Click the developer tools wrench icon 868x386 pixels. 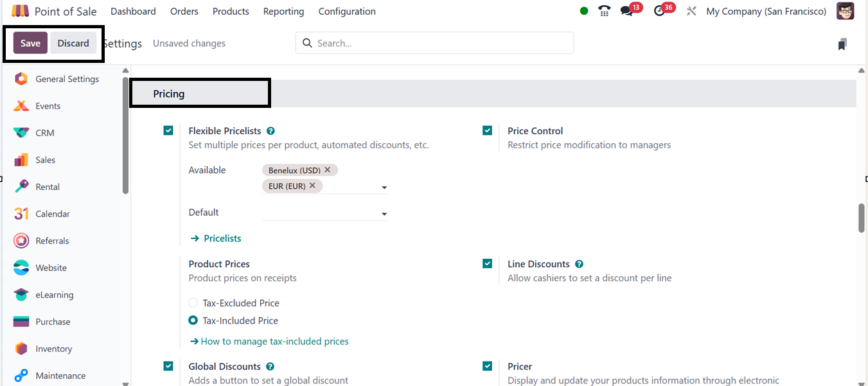pyautogui.click(x=691, y=11)
